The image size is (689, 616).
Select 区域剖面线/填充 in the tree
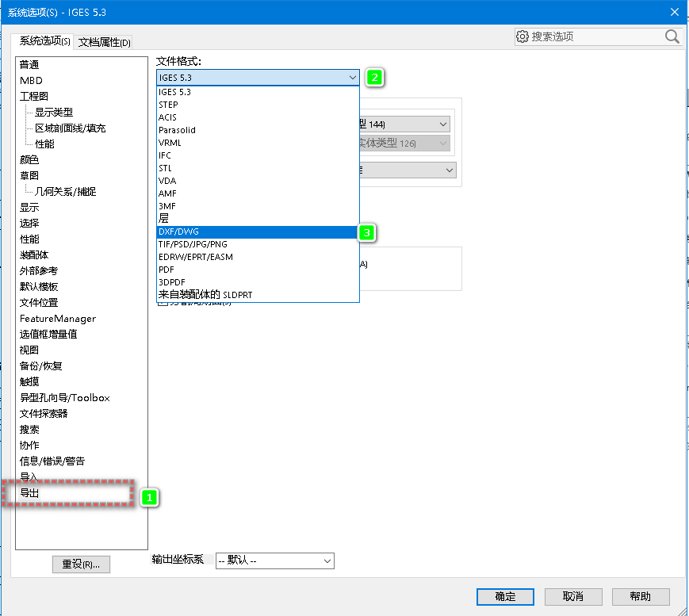[x=71, y=128]
